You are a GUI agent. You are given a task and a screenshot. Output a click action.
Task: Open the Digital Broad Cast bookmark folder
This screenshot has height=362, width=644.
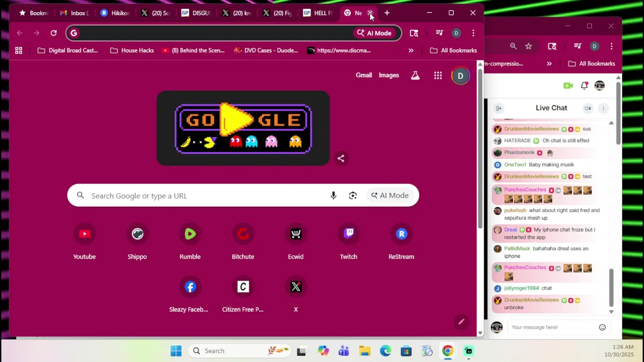click(x=67, y=50)
